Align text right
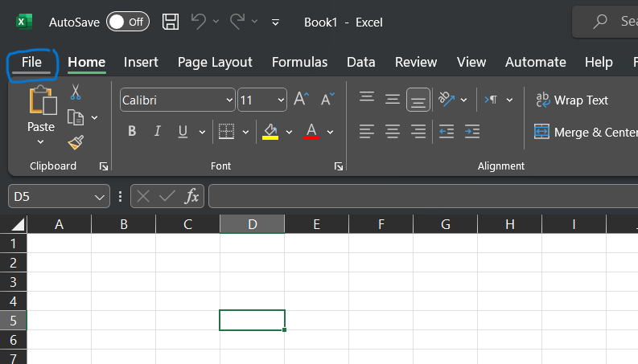This screenshot has width=638, height=364. (x=418, y=132)
